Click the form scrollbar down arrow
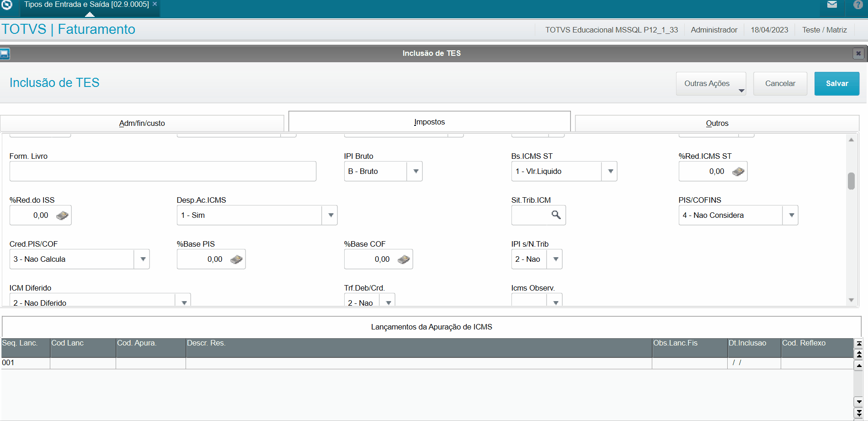The width and height of the screenshot is (868, 421). tap(851, 300)
